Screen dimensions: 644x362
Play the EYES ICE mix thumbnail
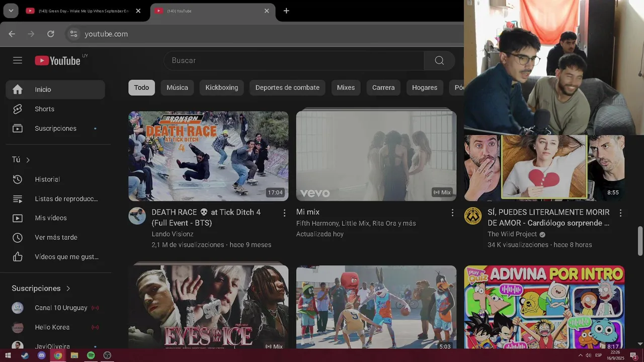[x=208, y=307]
